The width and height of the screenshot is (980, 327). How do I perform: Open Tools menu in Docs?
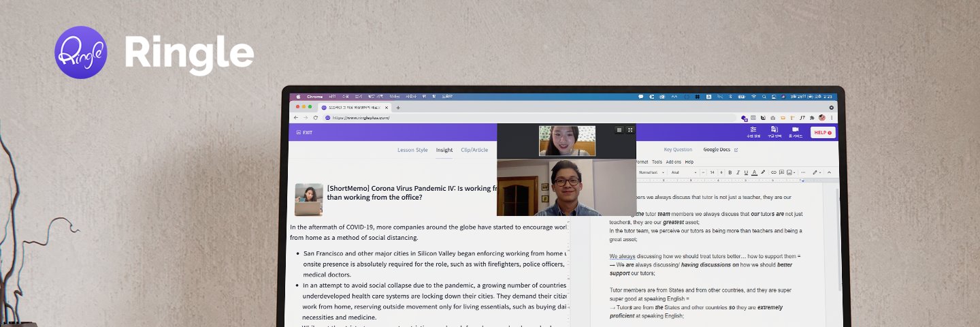[657, 162]
